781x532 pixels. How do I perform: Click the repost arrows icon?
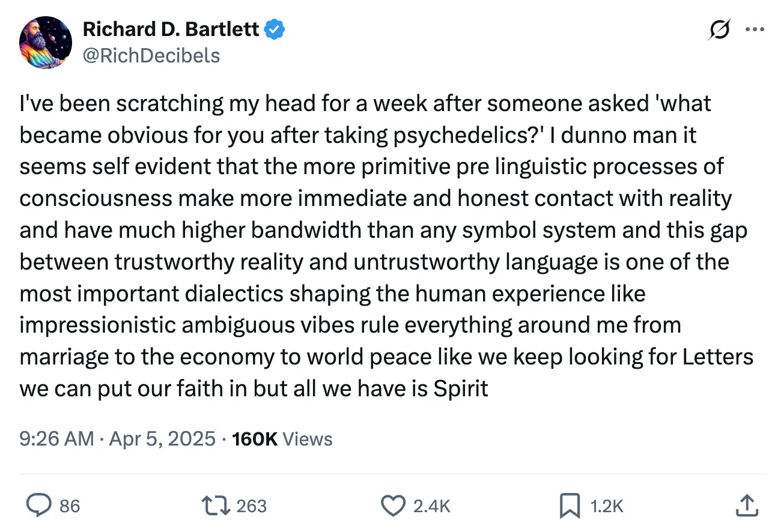click(215, 506)
